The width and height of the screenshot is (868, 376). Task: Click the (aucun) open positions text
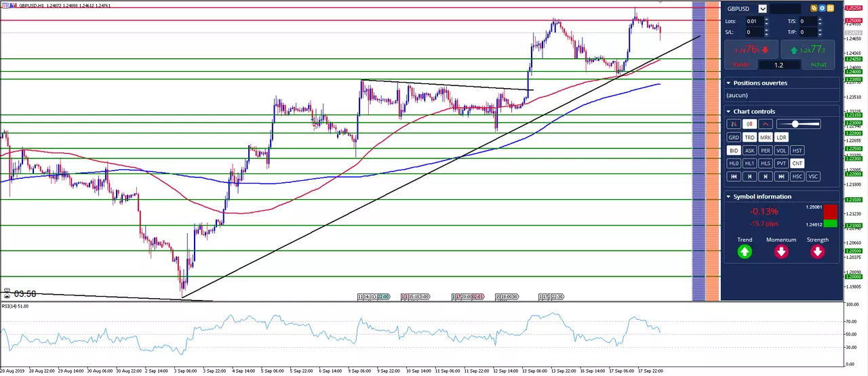tap(736, 96)
